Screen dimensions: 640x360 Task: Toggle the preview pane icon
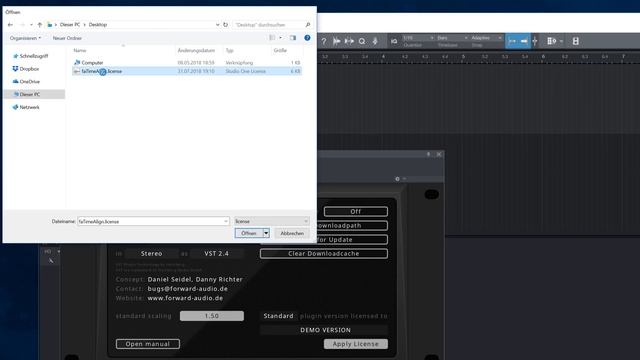click(293, 38)
